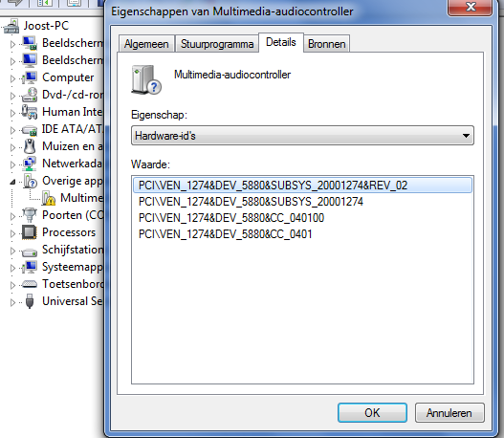504x438 pixels.
Task: Click the Toetsenborden keyboard icon
Action: point(30,284)
